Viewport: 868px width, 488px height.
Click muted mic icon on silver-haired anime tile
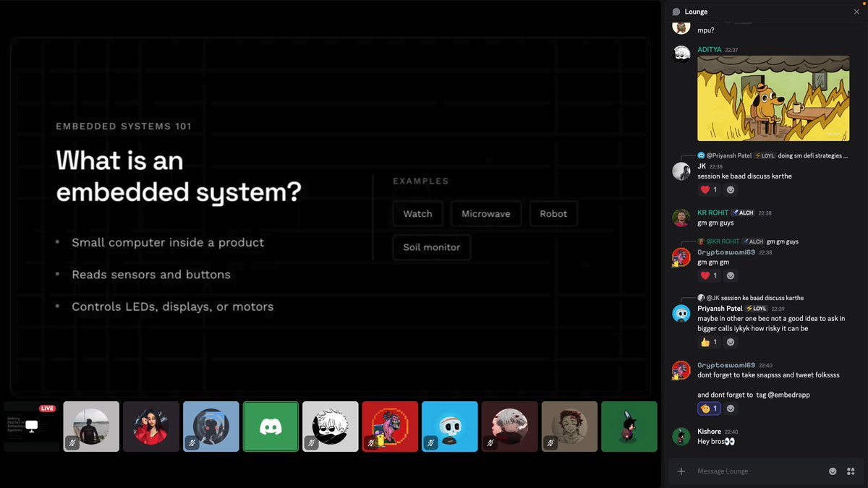491,442
